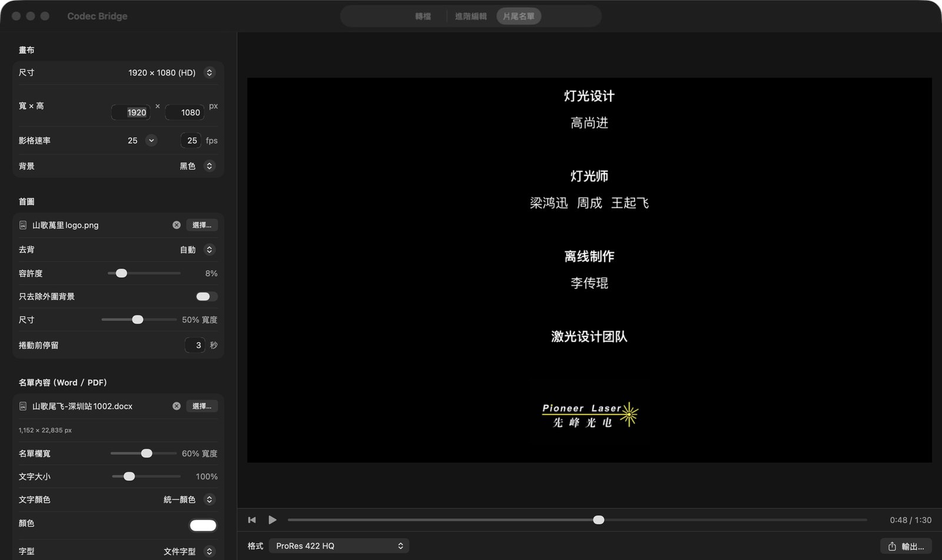The width and height of the screenshot is (942, 560).
Task: Click the 0:48 / 1:30 time readout
Action: coord(911,521)
